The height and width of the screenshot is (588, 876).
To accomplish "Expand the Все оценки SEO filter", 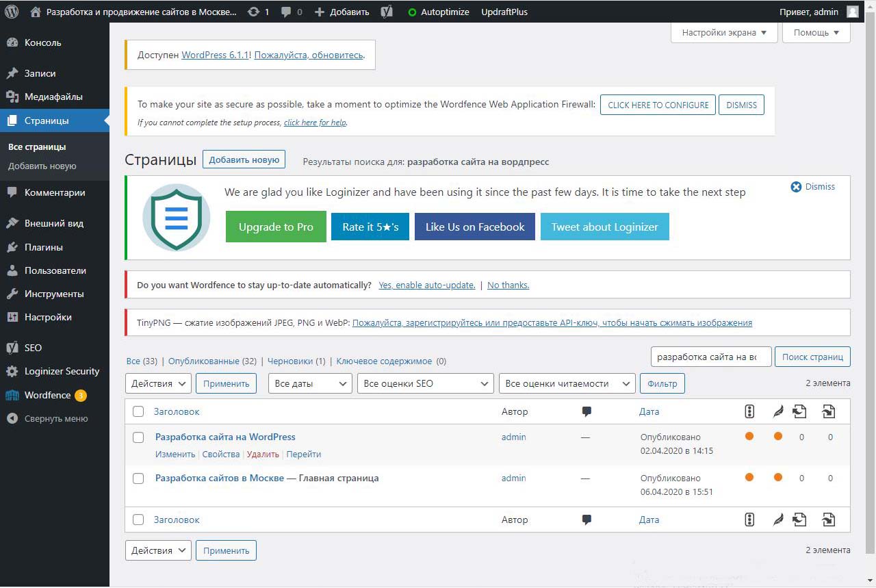I will [x=425, y=383].
